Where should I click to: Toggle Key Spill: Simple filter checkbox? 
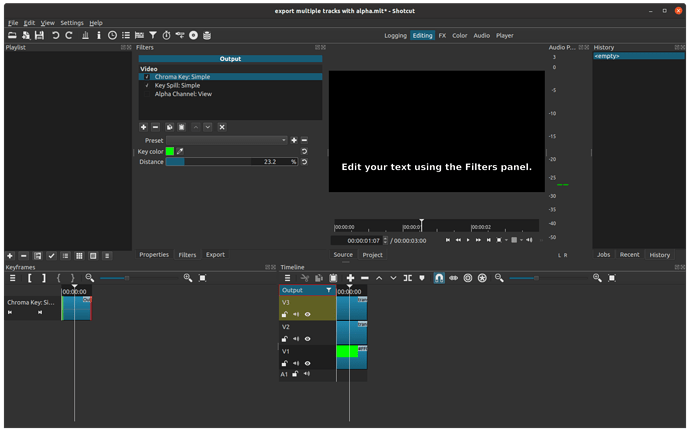pyautogui.click(x=147, y=85)
